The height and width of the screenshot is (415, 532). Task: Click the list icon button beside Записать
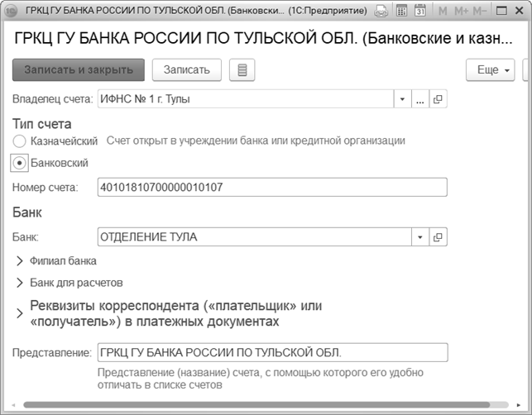(x=242, y=69)
